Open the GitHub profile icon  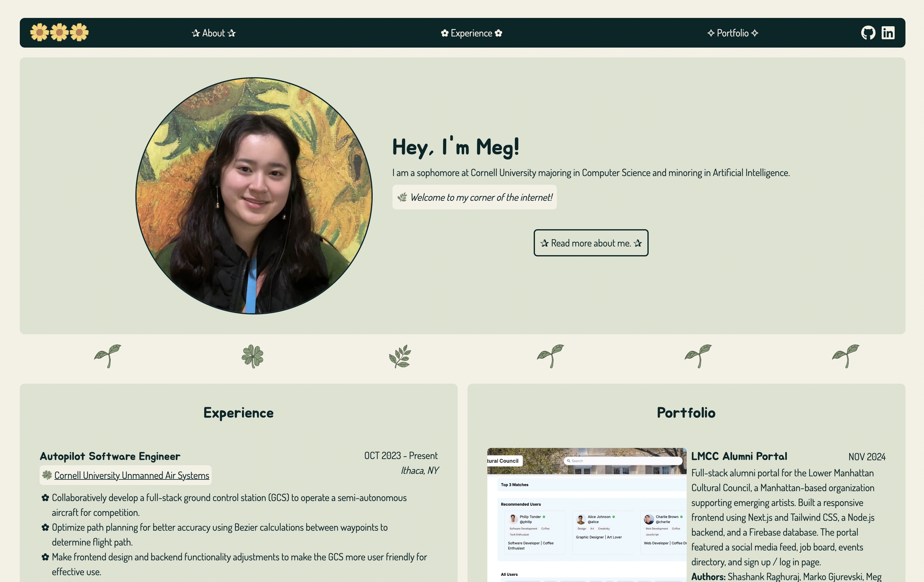[x=868, y=33]
